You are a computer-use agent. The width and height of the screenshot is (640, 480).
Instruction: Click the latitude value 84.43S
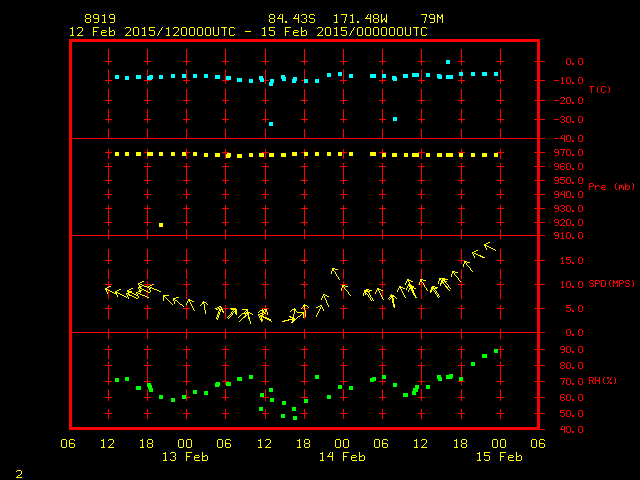pyautogui.click(x=289, y=19)
